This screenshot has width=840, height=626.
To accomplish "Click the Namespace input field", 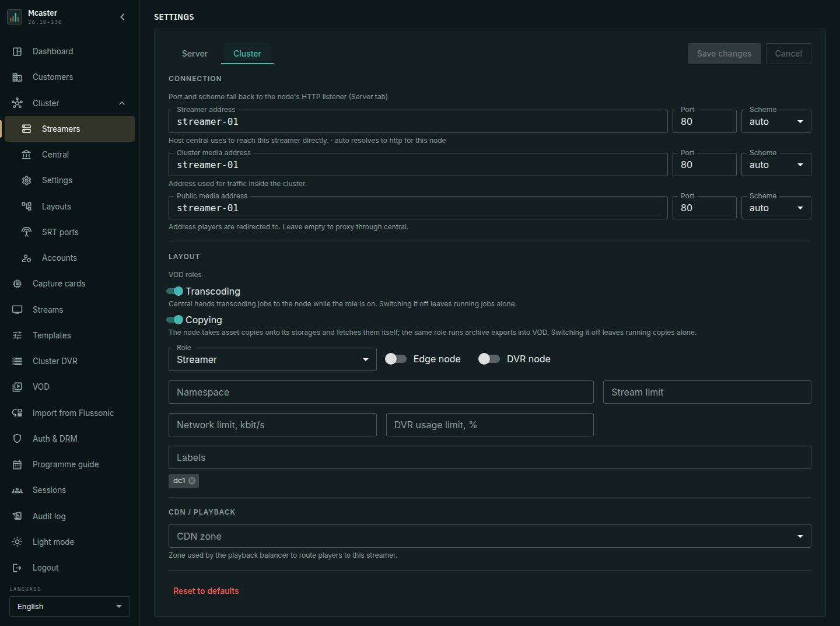I will [381, 392].
